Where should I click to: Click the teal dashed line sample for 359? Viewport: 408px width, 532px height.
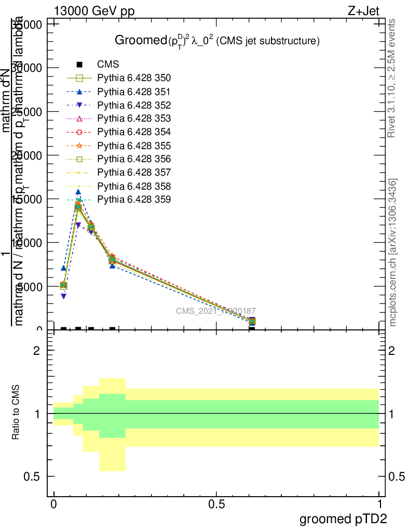[x=79, y=199]
